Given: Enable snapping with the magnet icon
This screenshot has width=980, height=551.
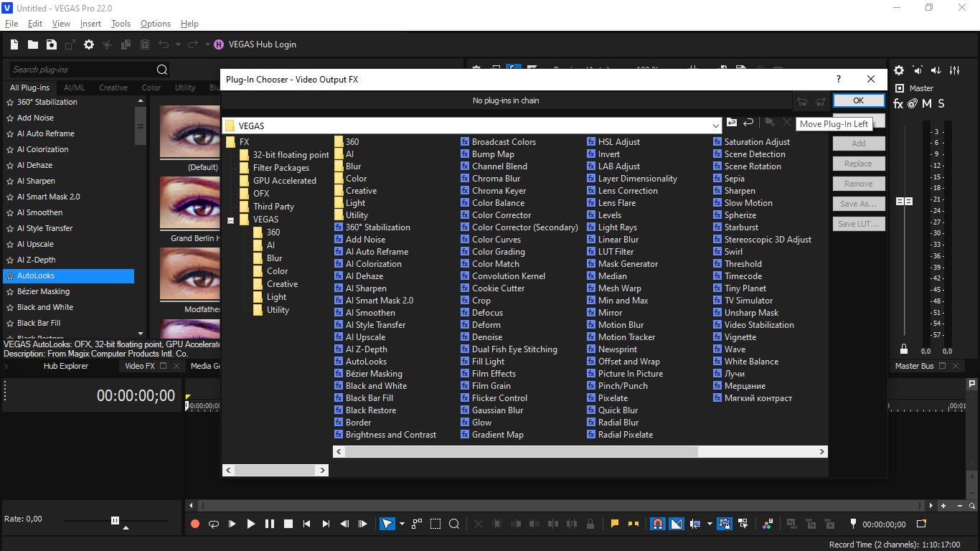Looking at the screenshot, I should coord(657,524).
